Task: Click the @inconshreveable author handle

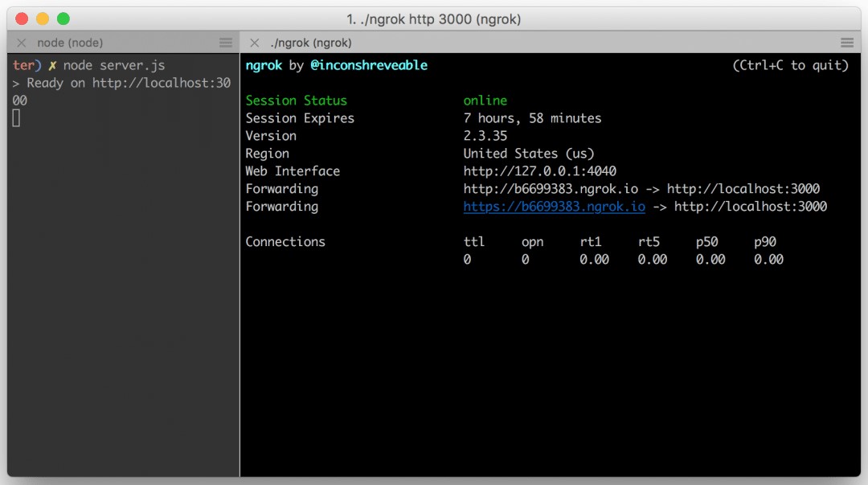Action: (369, 65)
